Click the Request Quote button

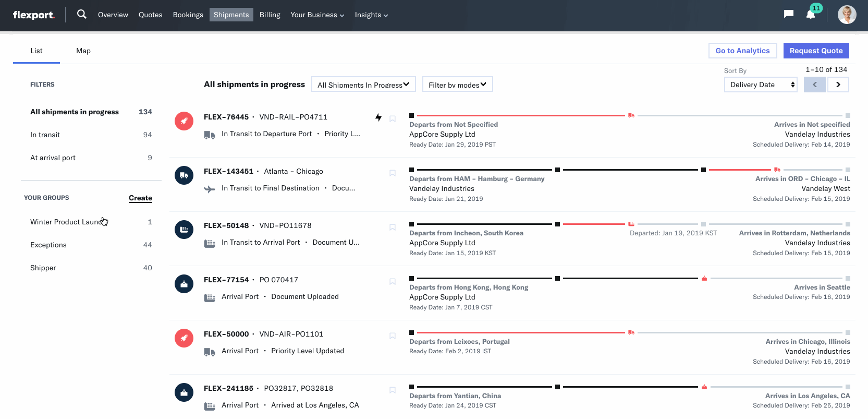pos(816,51)
